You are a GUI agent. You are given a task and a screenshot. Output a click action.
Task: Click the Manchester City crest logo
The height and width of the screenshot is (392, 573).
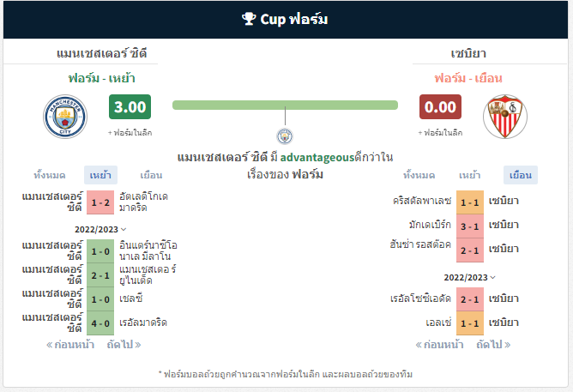coord(65,117)
